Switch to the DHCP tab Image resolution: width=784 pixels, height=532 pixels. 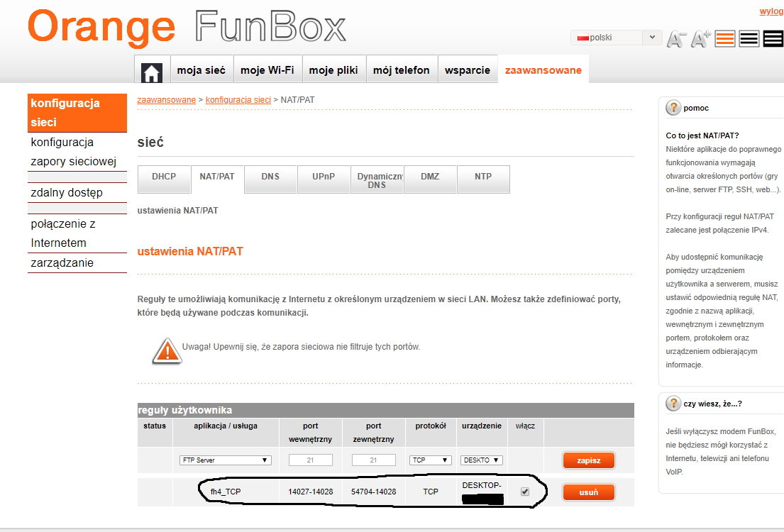[164, 179]
